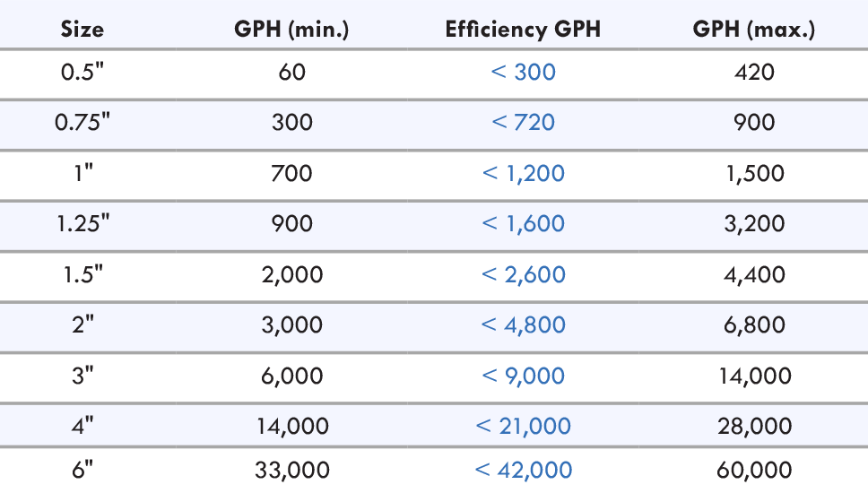Select the 6" size row label
The width and height of the screenshot is (868, 493).
82,469
